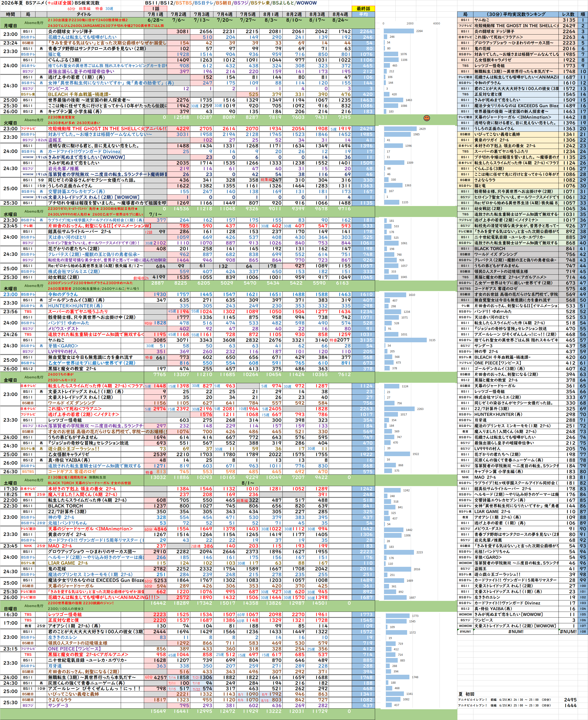588x720 pixels.
Task: Select the "1話" cell above 7月1週
Action: (x=156, y=9)
